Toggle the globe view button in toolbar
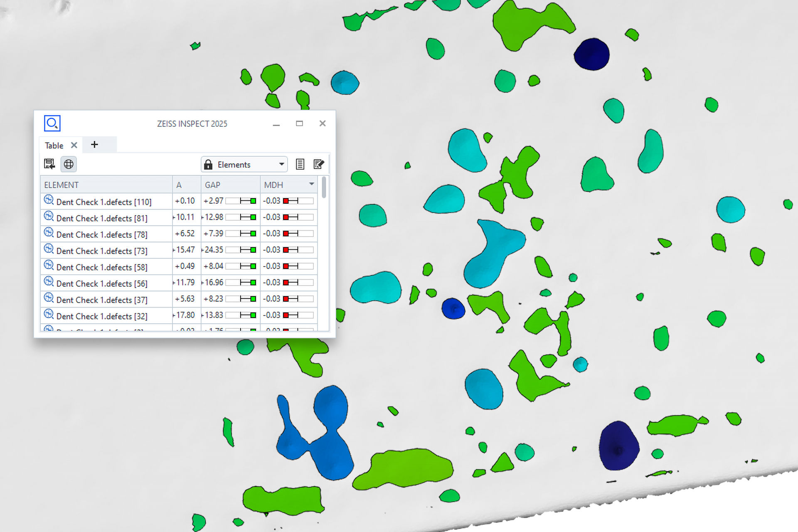The height and width of the screenshot is (532, 798). click(x=69, y=164)
